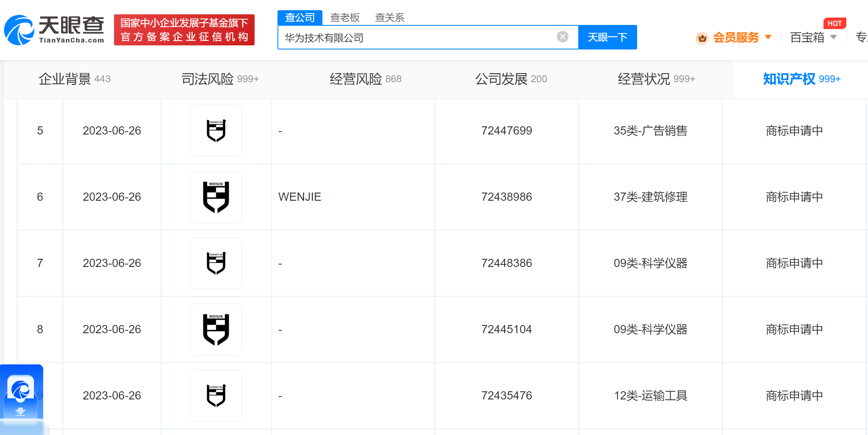The width and height of the screenshot is (868, 435).
Task: Switch to the 司法风险 tab
Action: point(220,79)
